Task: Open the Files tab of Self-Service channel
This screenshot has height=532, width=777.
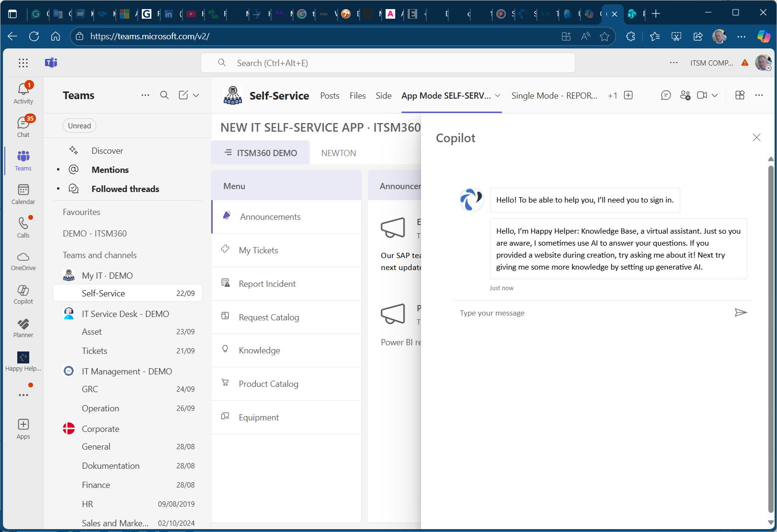Action: tap(357, 95)
